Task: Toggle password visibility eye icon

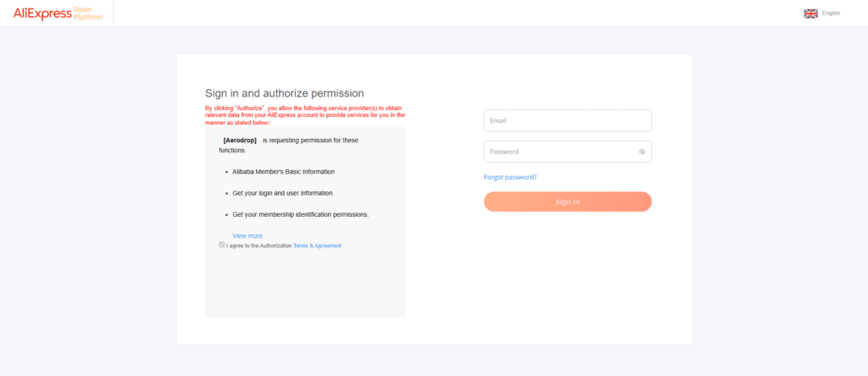Action: point(642,152)
